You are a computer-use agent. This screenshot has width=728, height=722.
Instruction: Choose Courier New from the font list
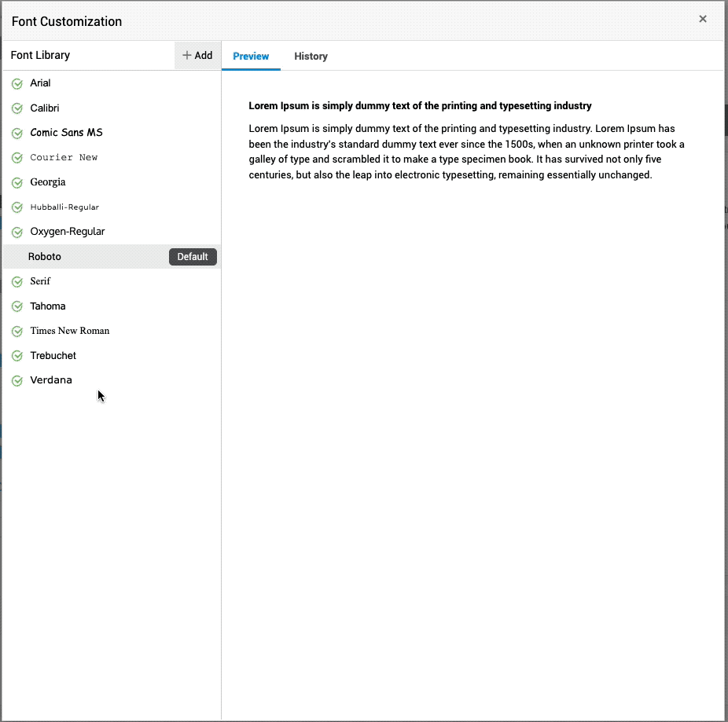(x=64, y=157)
